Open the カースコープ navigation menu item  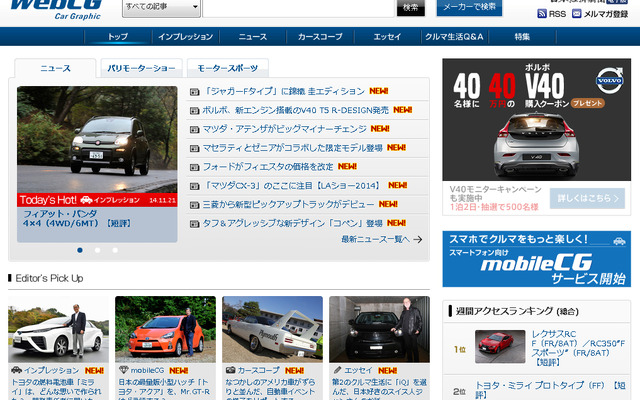point(320,37)
